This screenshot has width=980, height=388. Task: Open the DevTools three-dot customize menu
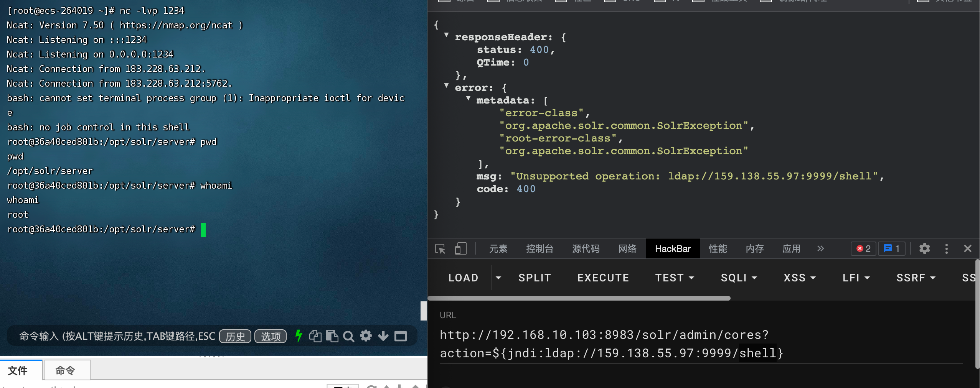pyautogui.click(x=946, y=249)
